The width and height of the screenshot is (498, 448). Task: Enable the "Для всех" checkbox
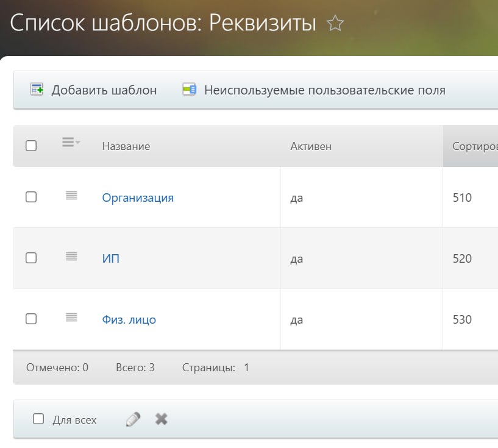pos(38,419)
